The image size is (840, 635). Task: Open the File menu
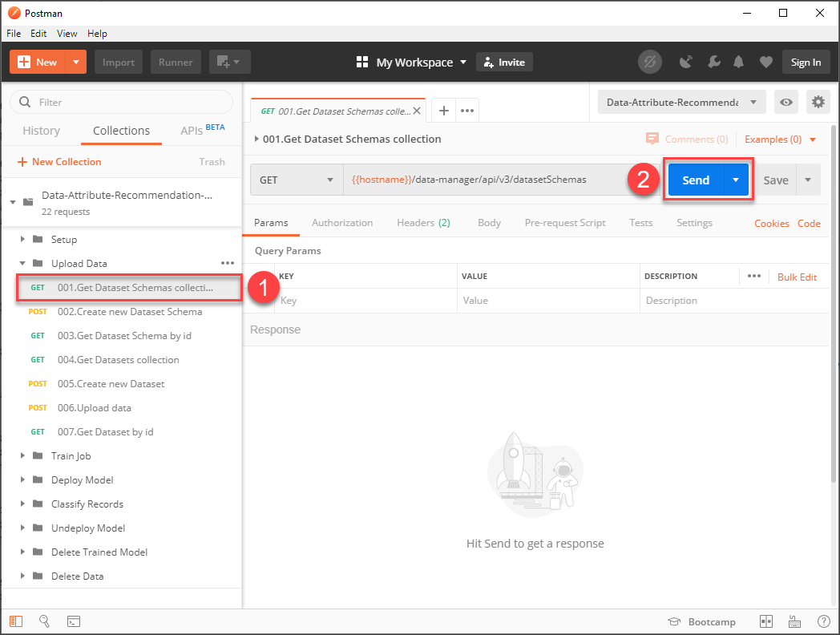pos(14,33)
